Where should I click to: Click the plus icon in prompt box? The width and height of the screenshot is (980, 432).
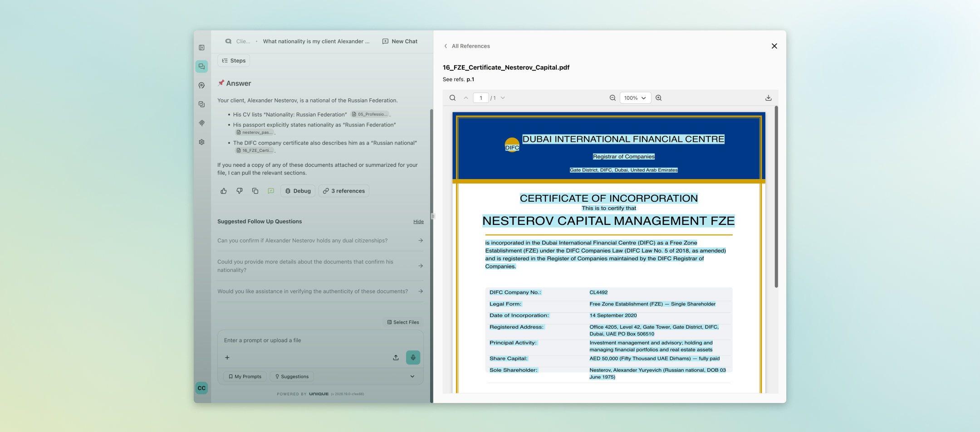point(227,358)
